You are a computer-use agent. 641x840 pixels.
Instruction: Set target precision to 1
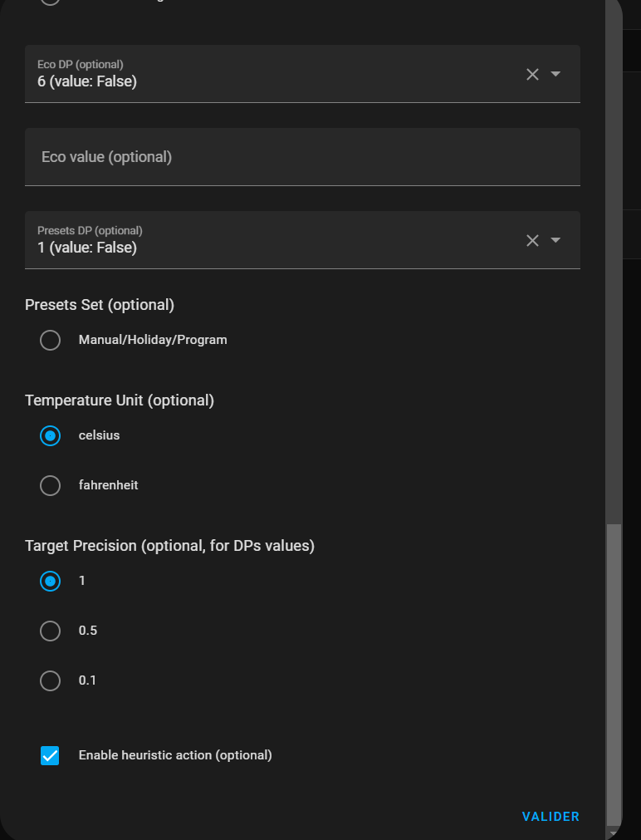(51, 581)
